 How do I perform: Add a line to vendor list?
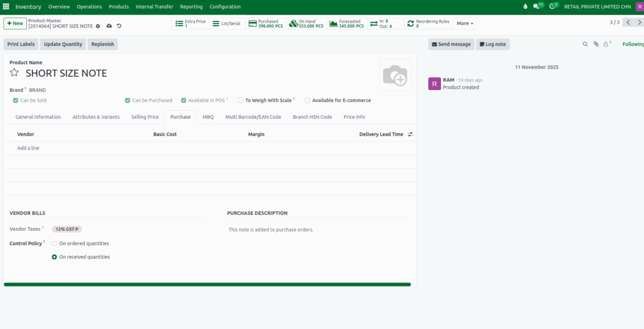[x=28, y=148]
